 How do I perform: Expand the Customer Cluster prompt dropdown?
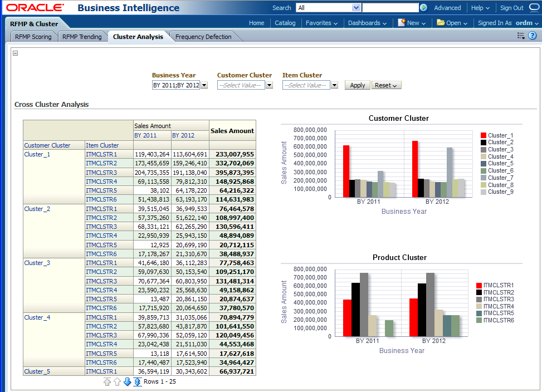click(x=269, y=85)
